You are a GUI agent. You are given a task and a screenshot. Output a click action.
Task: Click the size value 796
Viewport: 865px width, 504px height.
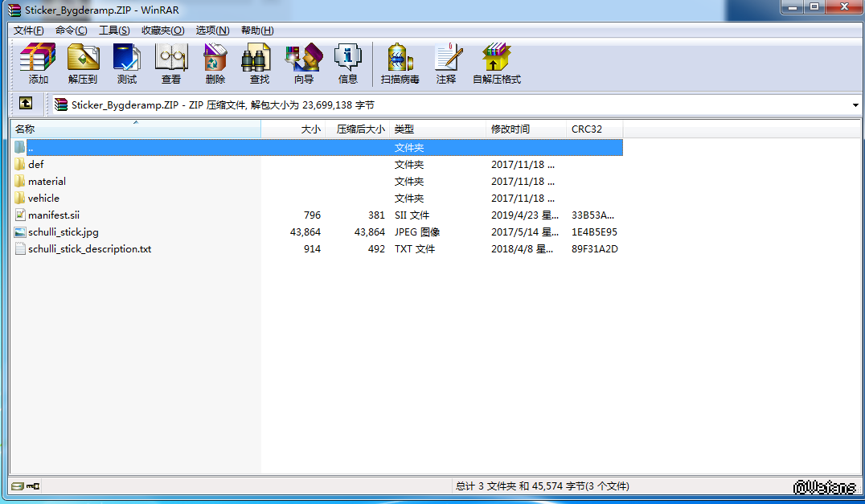(312, 215)
